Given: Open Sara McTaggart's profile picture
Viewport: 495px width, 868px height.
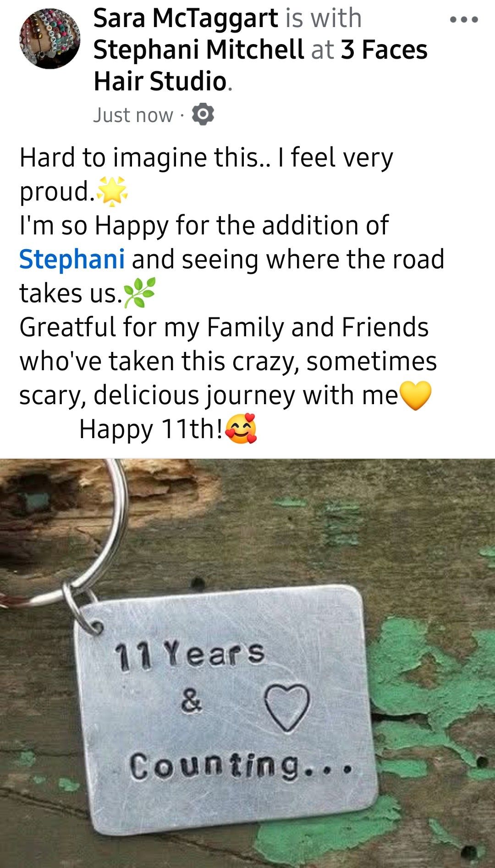Looking at the screenshot, I should click(x=49, y=39).
